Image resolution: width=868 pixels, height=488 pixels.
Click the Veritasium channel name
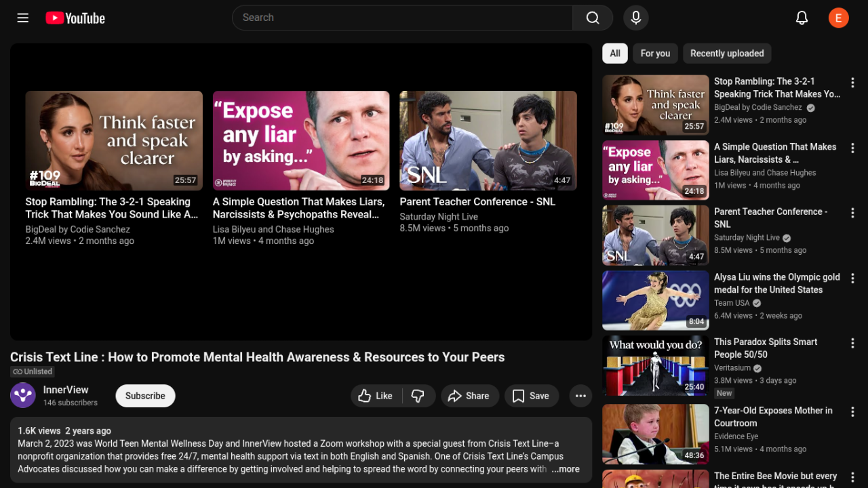pos(732,368)
